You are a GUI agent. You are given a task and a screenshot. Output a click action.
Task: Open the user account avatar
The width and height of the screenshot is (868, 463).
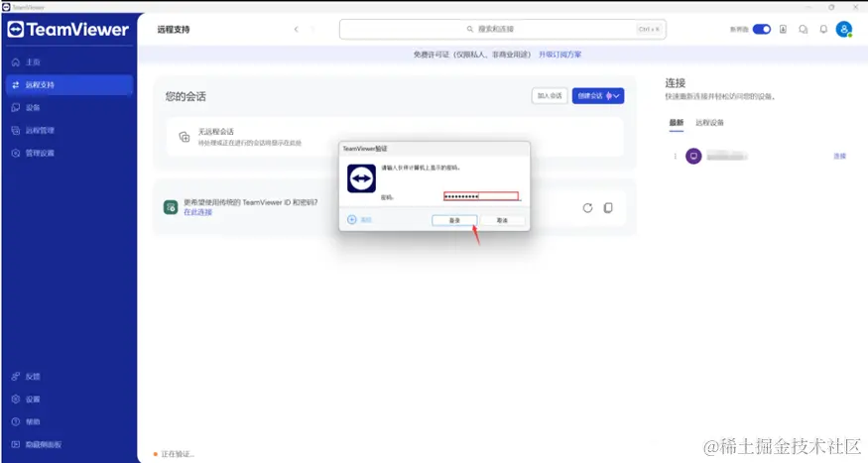coord(844,30)
